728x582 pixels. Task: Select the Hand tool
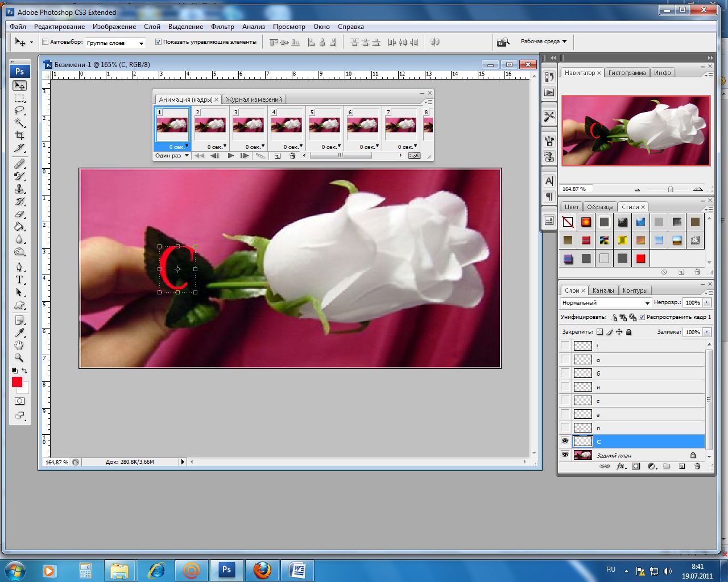click(19, 345)
